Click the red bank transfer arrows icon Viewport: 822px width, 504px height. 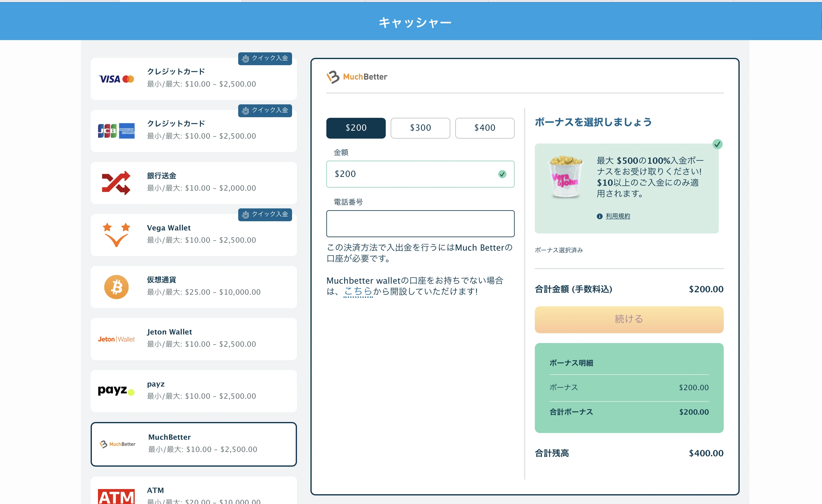point(116,183)
